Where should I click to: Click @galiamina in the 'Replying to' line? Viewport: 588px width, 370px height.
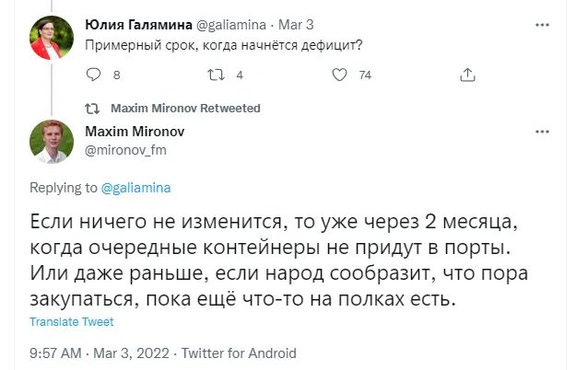135,188
